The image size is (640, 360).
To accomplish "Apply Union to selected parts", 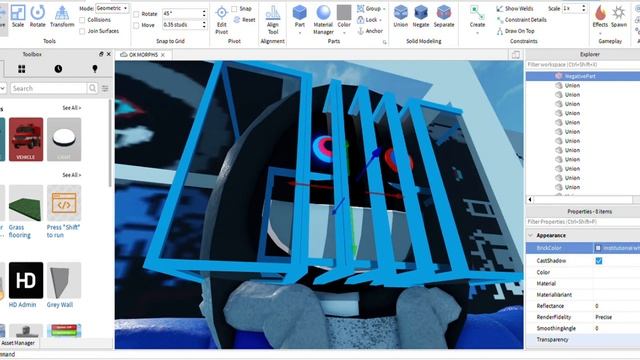I will point(400,16).
